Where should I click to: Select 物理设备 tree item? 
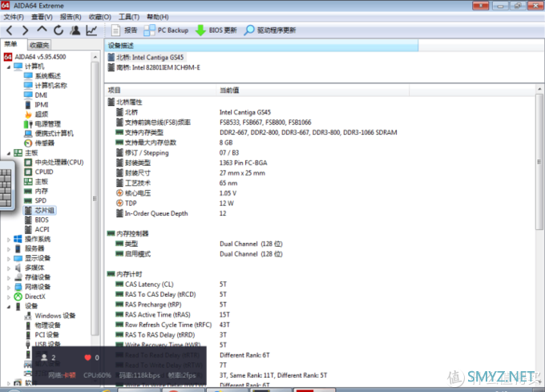pos(42,325)
